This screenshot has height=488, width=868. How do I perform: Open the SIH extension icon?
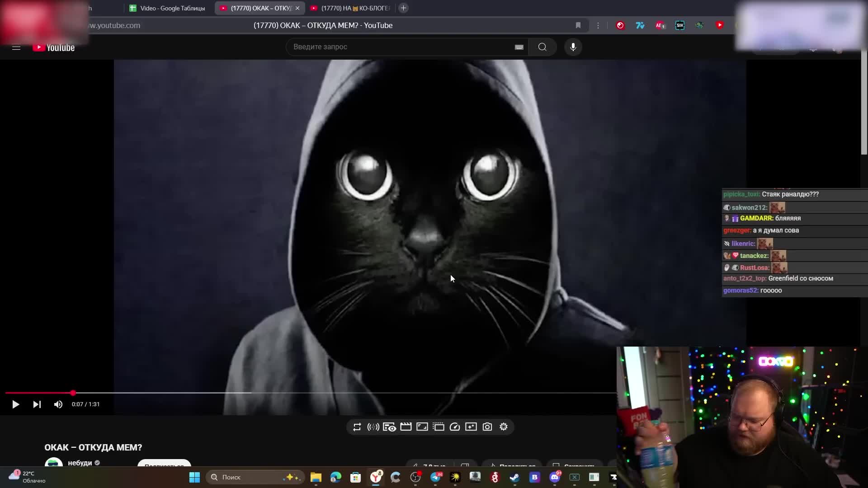coord(680,25)
